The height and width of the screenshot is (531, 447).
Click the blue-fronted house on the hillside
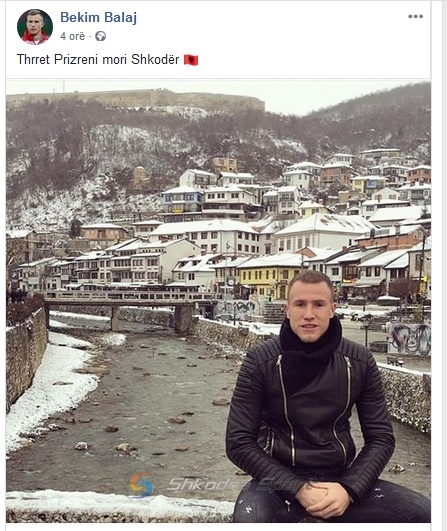[x=182, y=200]
